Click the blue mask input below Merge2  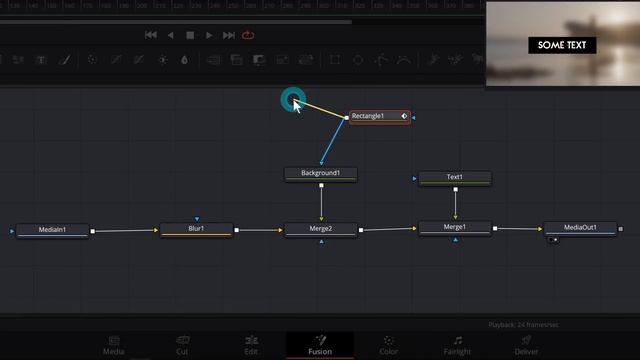322,242
